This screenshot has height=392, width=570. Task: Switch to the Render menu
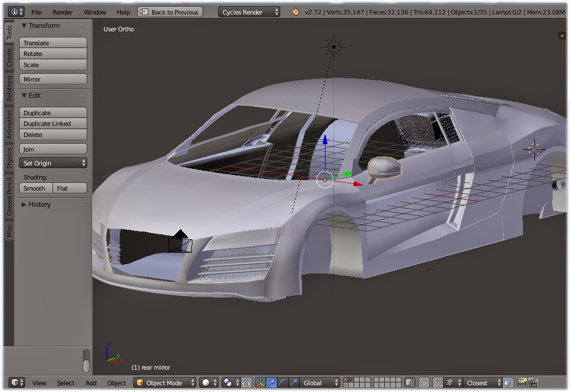[x=62, y=12]
